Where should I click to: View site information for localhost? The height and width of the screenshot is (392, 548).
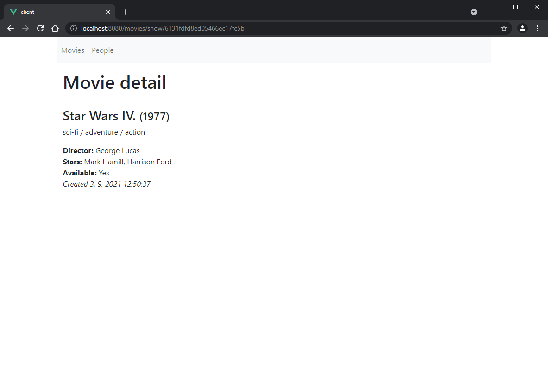click(x=74, y=28)
